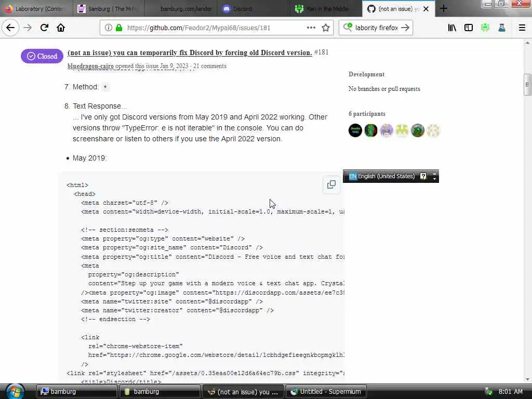Reload the current page
The width and height of the screenshot is (532, 399).
click(44, 28)
